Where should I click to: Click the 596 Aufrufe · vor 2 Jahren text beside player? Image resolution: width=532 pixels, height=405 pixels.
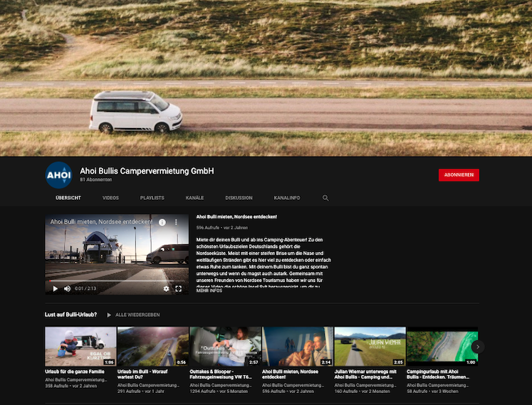tap(222, 228)
